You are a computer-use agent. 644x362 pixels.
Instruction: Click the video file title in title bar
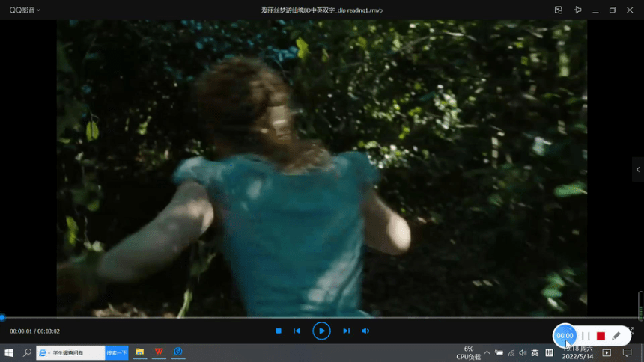(321, 10)
